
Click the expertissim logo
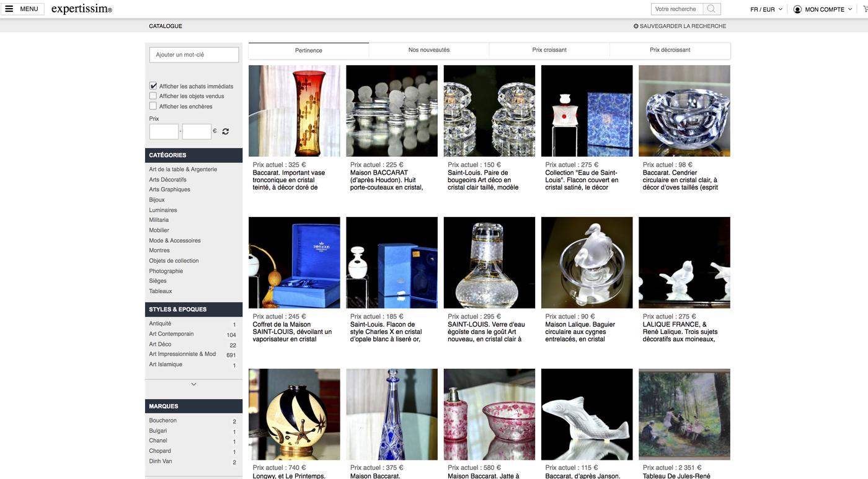click(x=81, y=9)
